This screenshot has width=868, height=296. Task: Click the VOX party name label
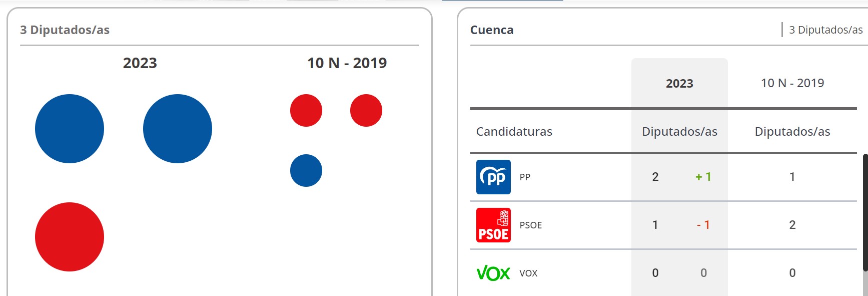pos(528,273)
